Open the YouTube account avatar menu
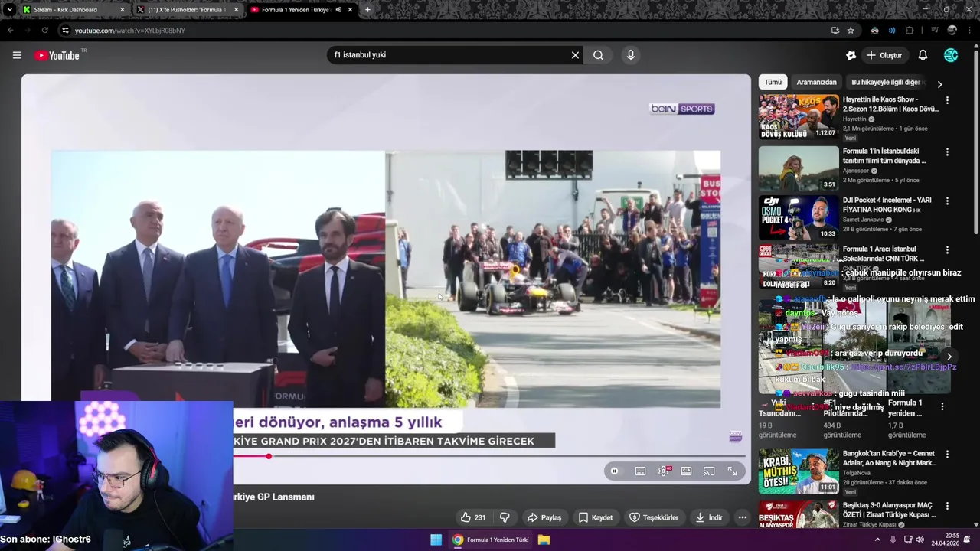The height and width of the screenshot is (551, 980). click(951, 55)
